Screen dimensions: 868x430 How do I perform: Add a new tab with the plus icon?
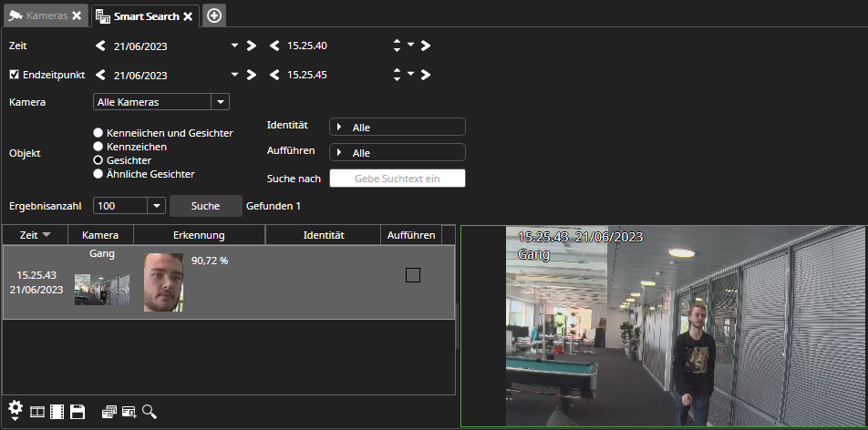(x=214, y=15)
